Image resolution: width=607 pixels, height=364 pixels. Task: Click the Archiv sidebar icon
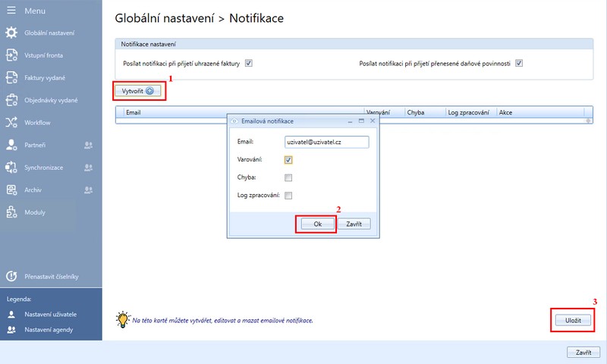(x=11, y=190)
